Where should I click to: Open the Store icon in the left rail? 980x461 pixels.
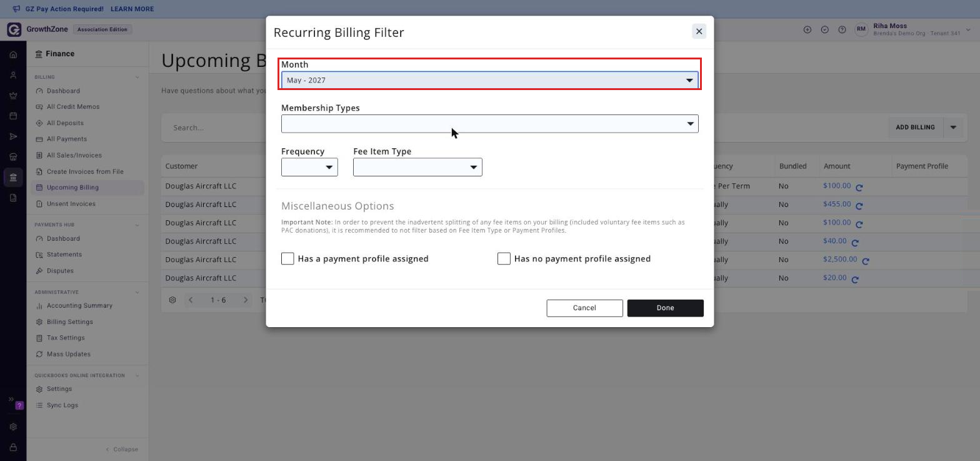point(13,157)
